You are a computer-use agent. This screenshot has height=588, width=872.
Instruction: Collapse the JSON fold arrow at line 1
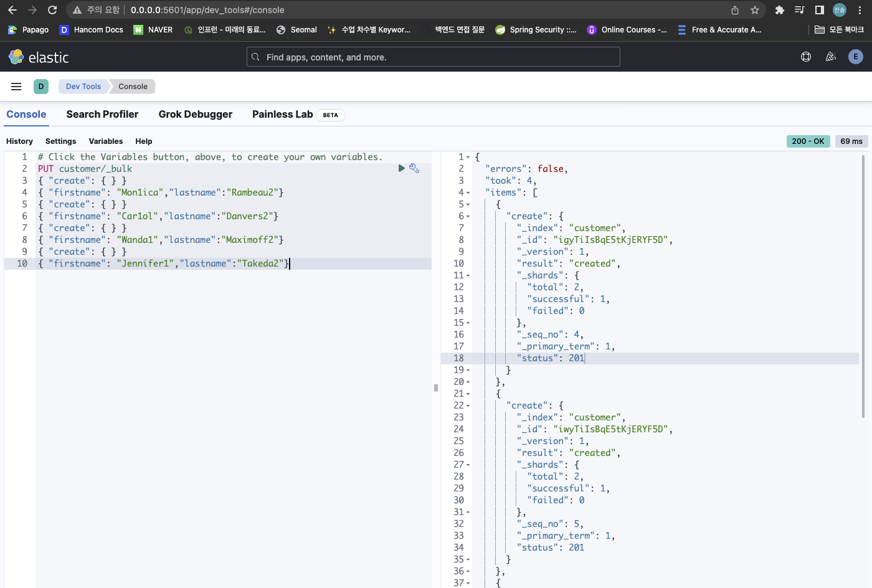click(x=468, y=158)
